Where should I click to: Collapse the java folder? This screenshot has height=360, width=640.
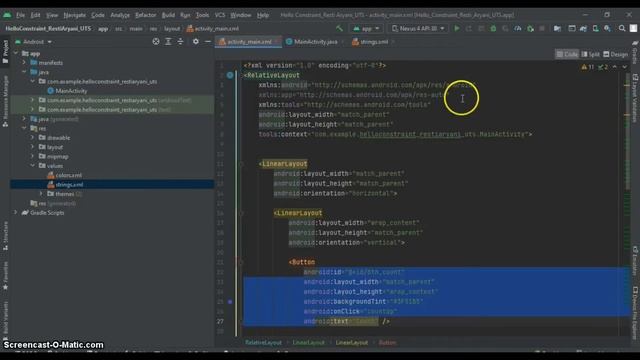click(24, 72)
